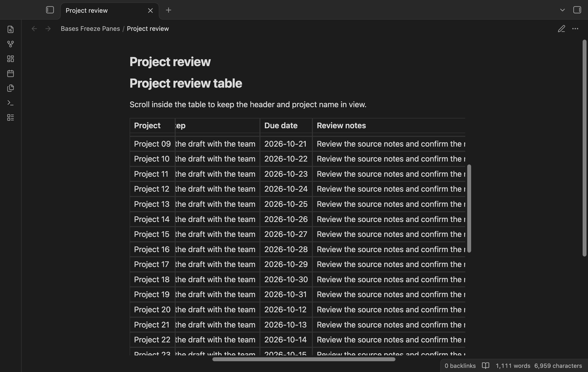This screenshot has height=372, width=588.
Task: Click the table's horizontal scrollbar thumb
Action: (304, 359)
